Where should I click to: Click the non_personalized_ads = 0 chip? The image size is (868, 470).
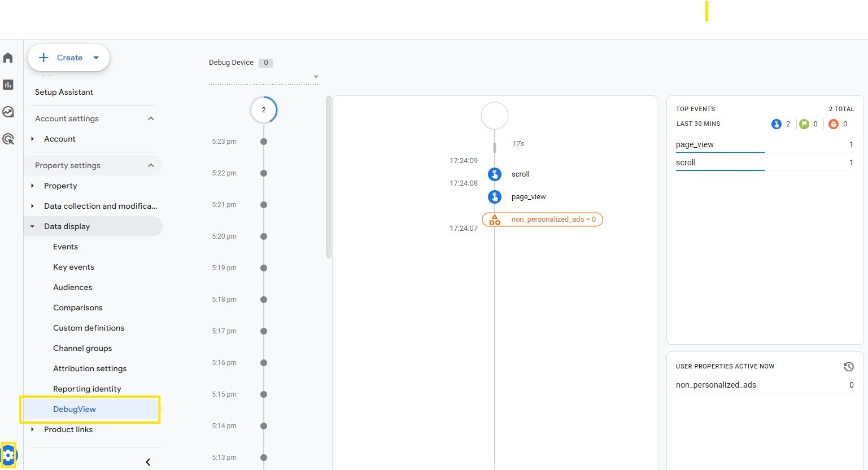542,219
